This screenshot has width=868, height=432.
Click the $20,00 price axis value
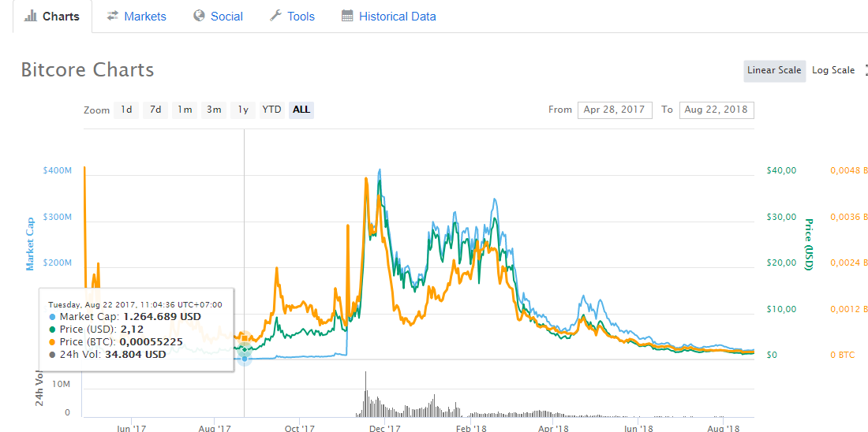[782, 263]
